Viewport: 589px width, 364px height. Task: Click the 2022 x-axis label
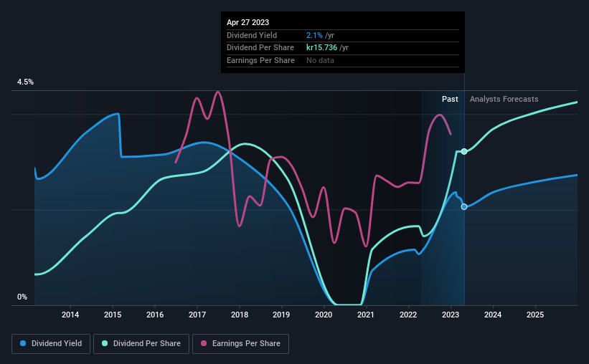point(408,315)
